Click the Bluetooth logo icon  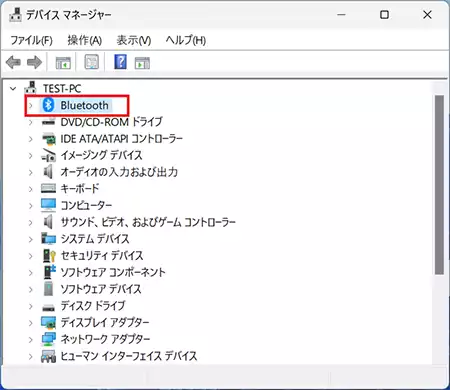[x=49, y=105]
